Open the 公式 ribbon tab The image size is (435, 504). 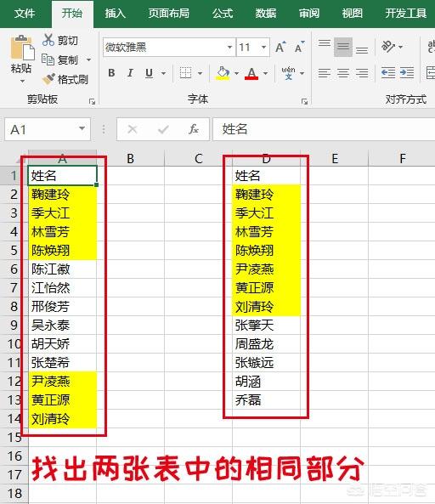click(223, 14)
